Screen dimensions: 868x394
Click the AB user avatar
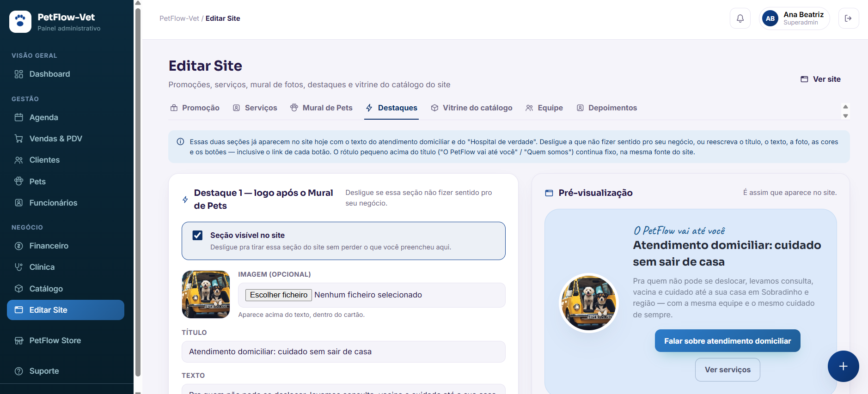[770, 18]
